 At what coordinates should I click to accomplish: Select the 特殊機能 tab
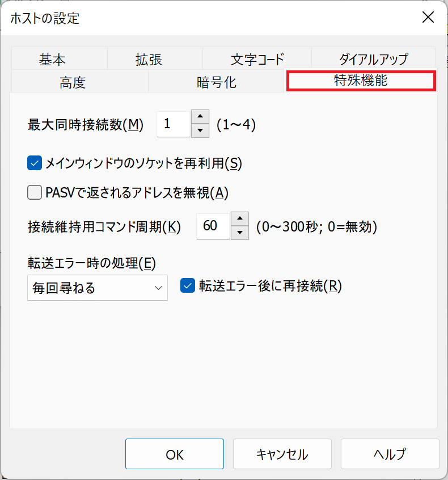pos(361,81)
